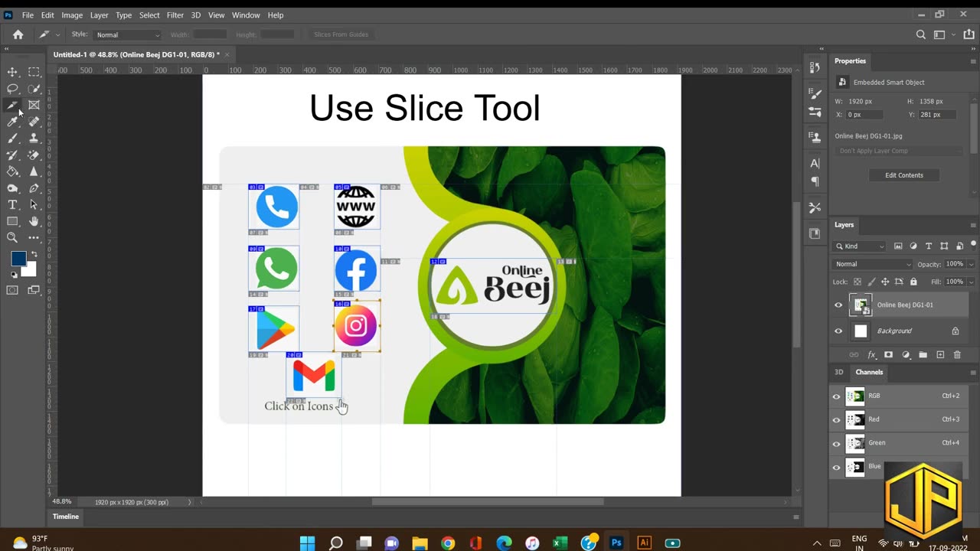Select the Eyedropper tool
The height and width of the screenshot is (551, 980).
click(12, 122)
